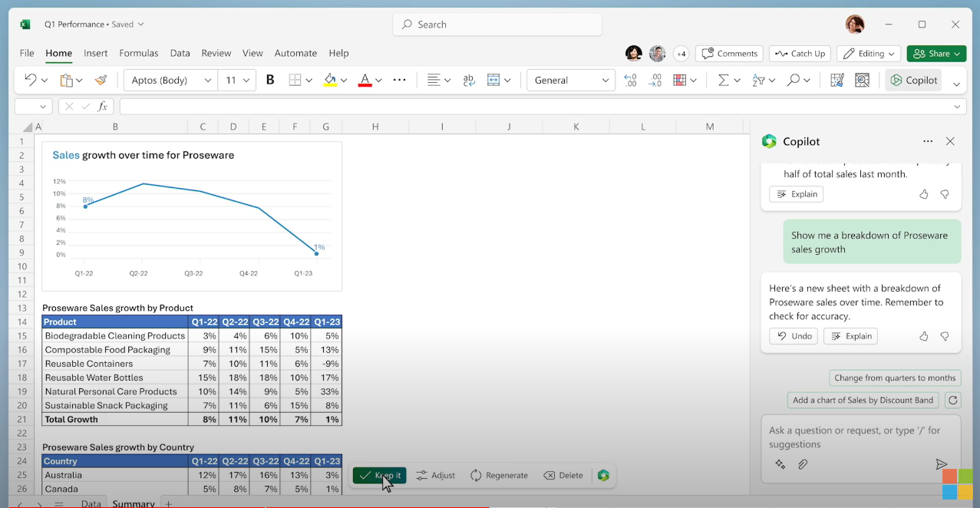The height and width of the screenshot is (508, 980).
Task: Select the Format Painter brush
Action: coord(101,80)
